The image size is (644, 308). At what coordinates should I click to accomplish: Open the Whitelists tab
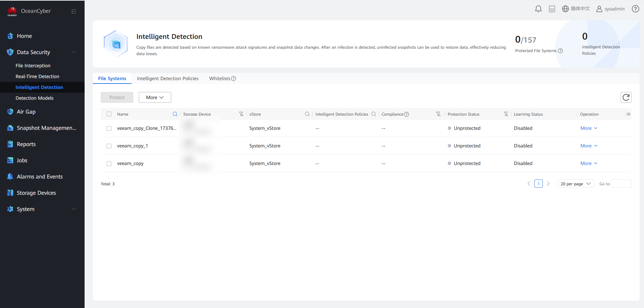tap(220, 78)
